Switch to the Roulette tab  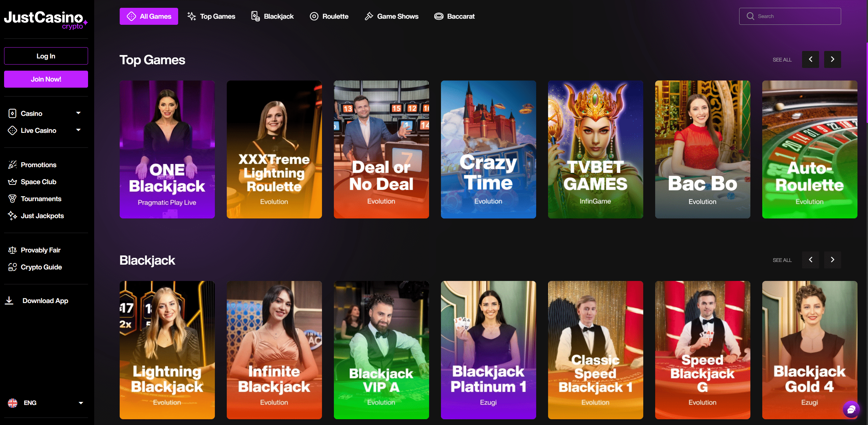tap(329, 16)
